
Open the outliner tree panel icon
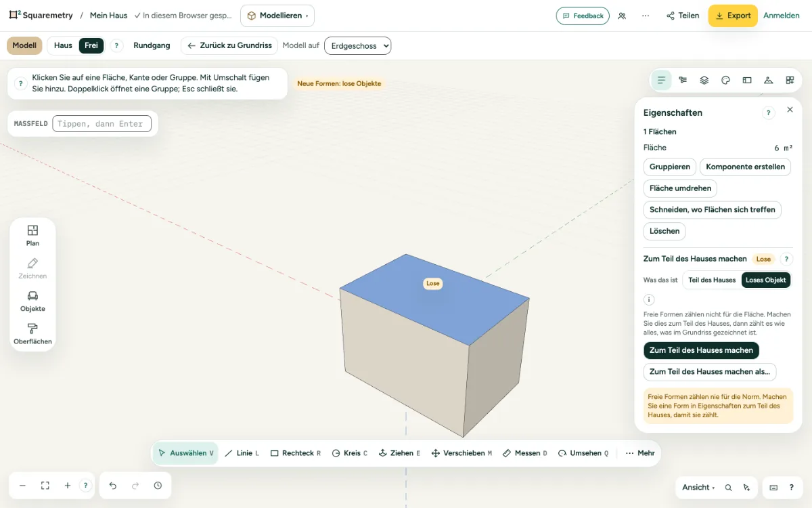coord(683,80)
